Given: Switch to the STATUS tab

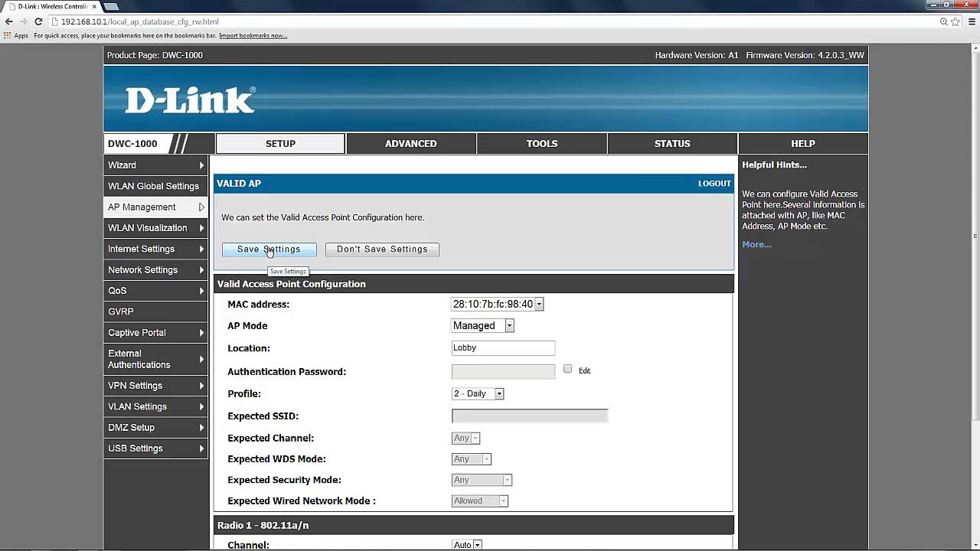Looking at the screenshot, I should click(672, 143).
